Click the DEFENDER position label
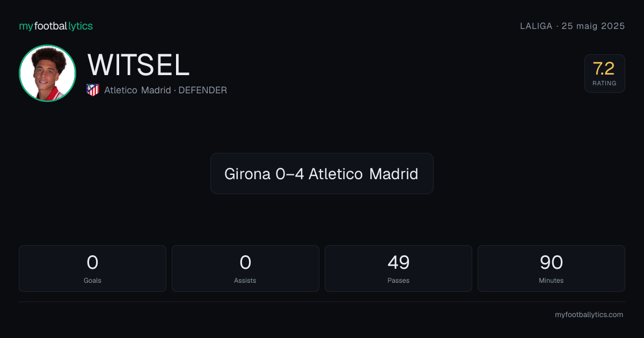Viewport: 644px width, 338px height. (x=203, y=90)
